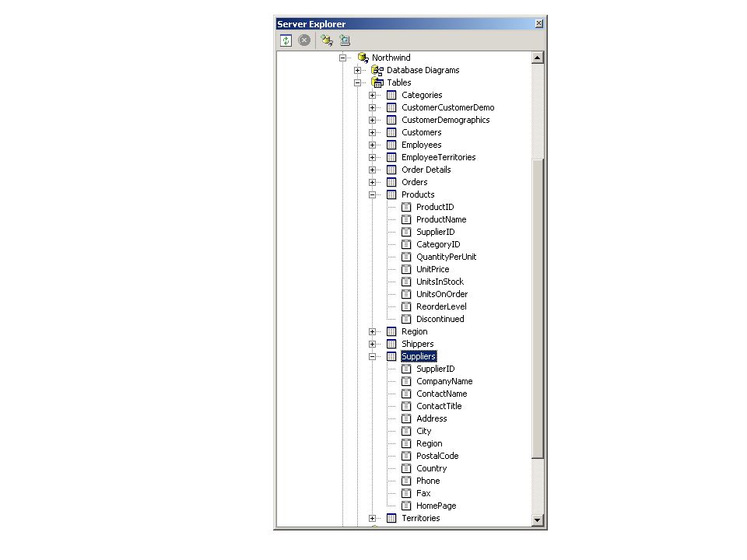Select the ProductName column
Image resolution: width=747 pixels, height=560 pixels.
point(441,219)
